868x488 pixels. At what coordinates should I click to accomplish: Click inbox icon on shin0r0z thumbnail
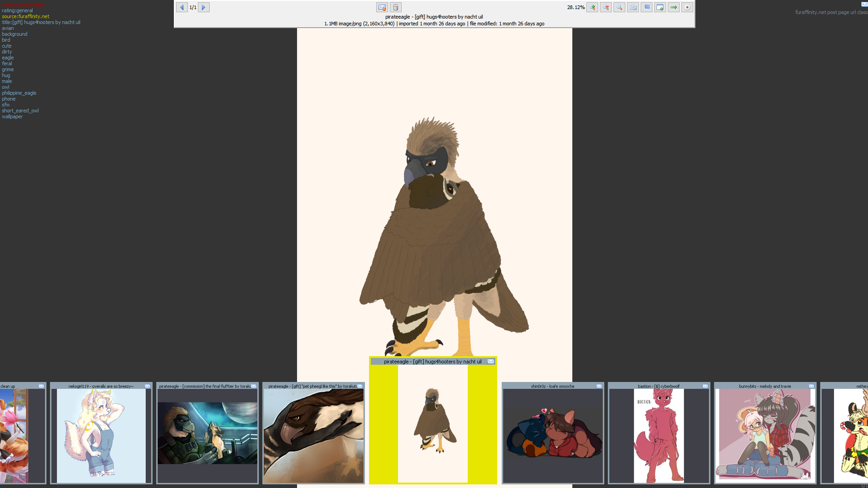pos(599,386)
